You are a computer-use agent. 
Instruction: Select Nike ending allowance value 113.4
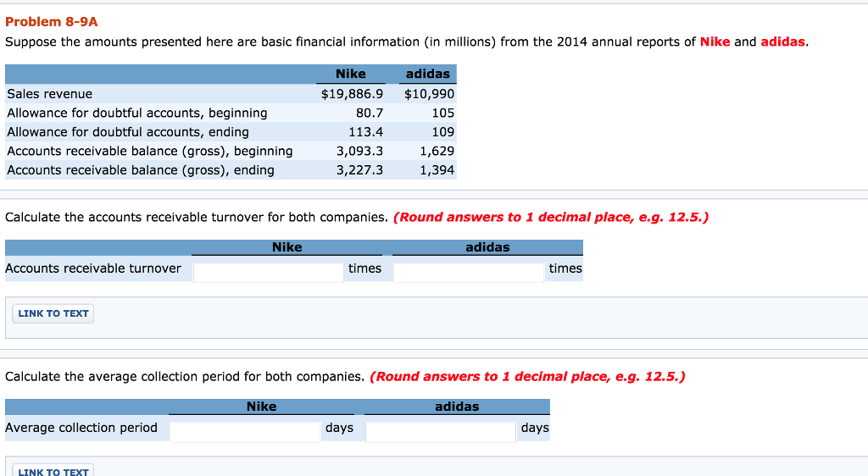coord(365,132)
